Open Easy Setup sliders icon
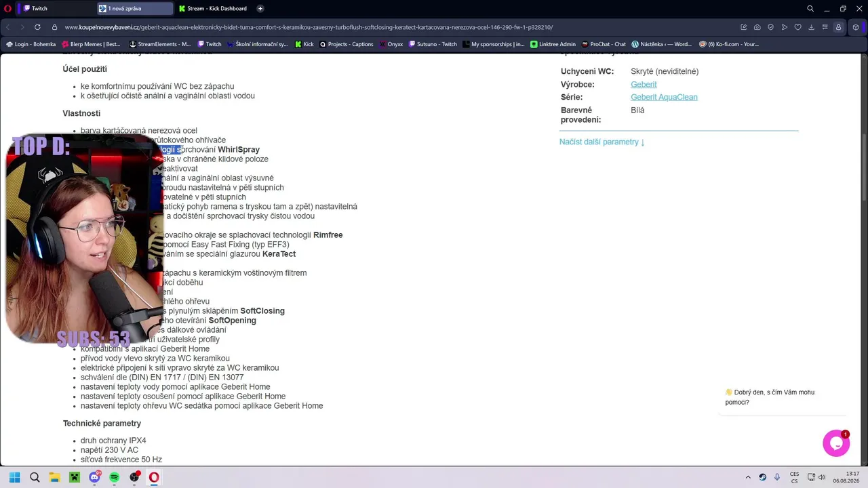This screenshot has width=868, height=488. (x=825, y=27)
